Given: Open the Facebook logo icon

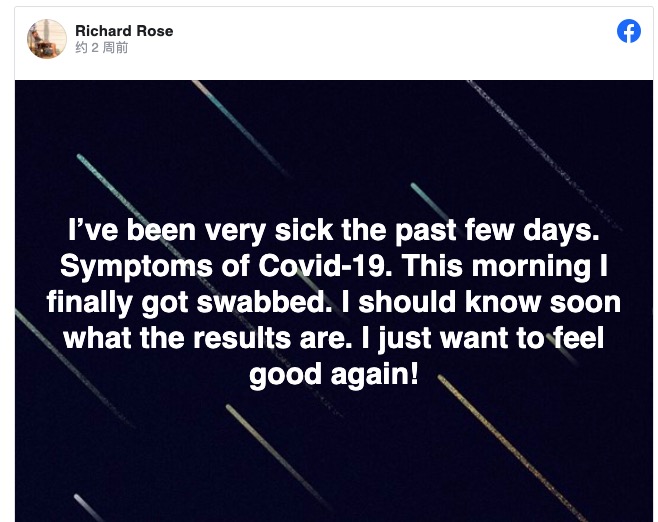Looking at the screenshot, I should [x=629, y=31].
